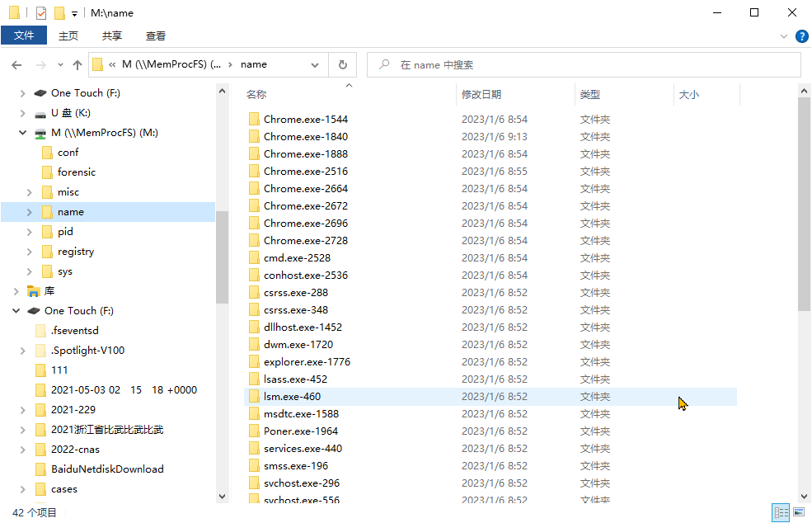812x523 pixels.
Task: Click the cmd.exe-2528 folder icon
Action: [x=254, y=257]
